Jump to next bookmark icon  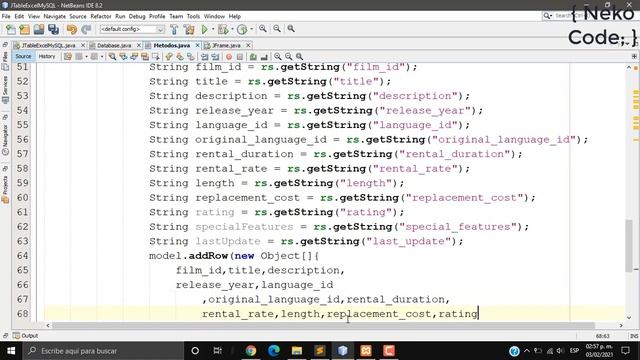click(180, 56)
